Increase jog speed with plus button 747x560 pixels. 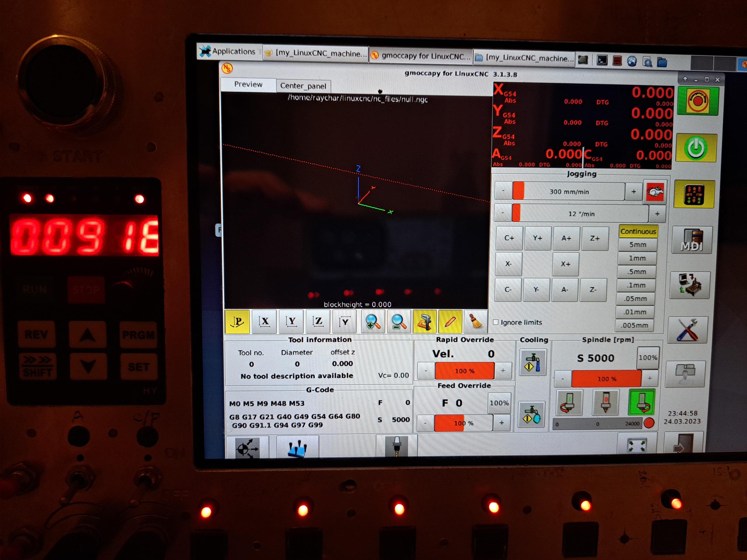point(634,192)
